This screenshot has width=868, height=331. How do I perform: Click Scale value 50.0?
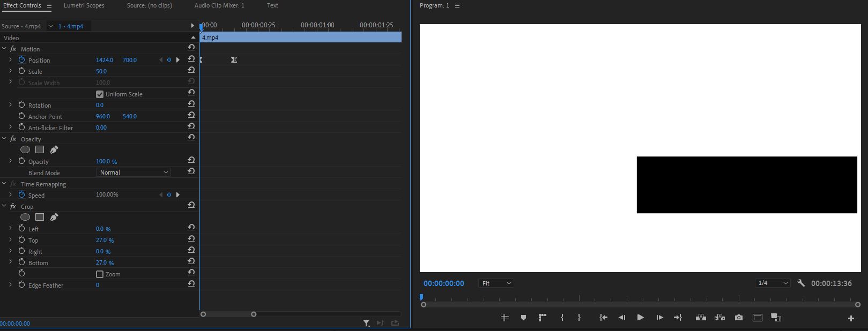point(101,71)
